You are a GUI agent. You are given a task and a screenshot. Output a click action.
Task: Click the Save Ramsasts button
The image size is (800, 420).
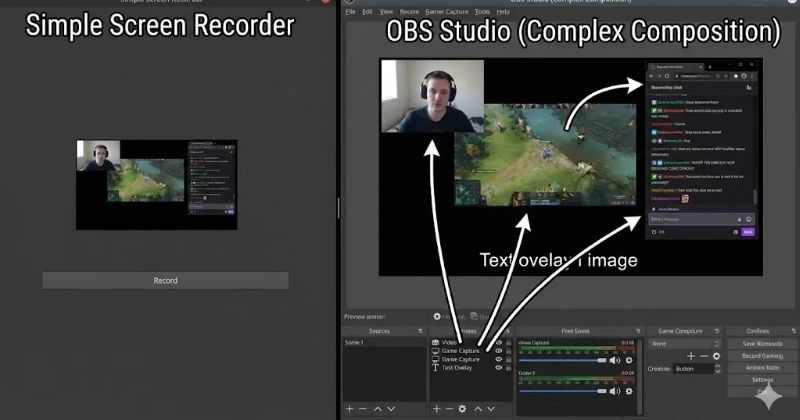click(x=762, y=343)
